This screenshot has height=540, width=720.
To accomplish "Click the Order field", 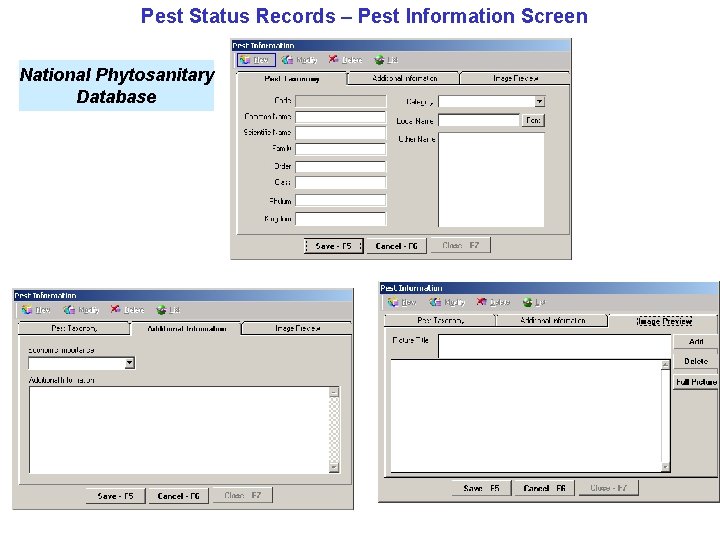I will (x=340, y=167).
